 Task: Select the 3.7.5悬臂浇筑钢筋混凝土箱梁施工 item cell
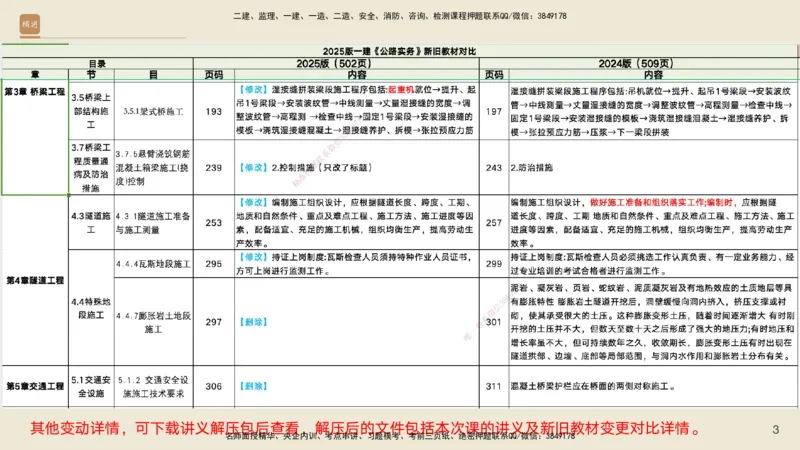154,167
